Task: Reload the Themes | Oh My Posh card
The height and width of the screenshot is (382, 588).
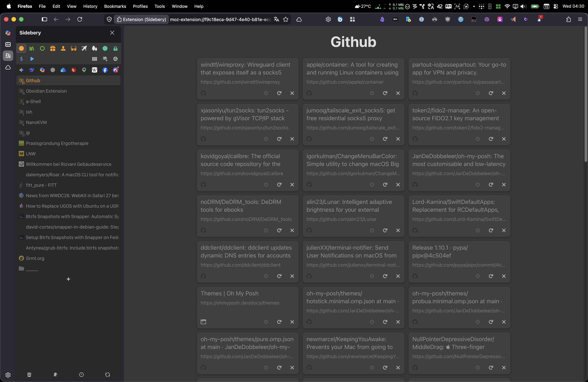Action: pos(279,322)
